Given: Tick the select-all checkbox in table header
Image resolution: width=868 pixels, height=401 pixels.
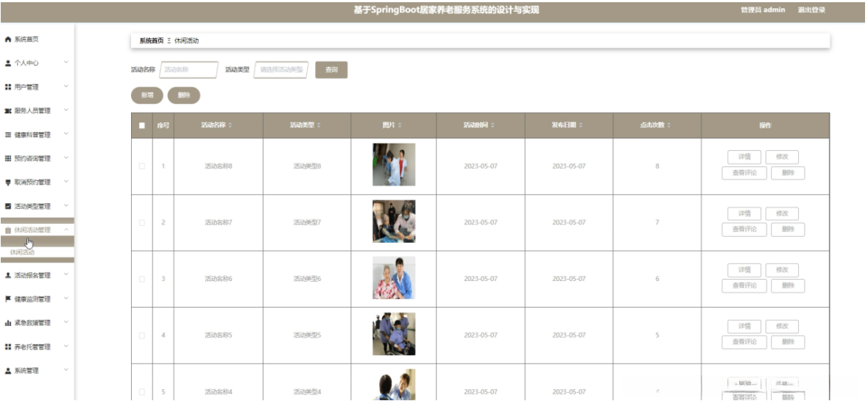Looking at the screenshot, I should (x=141, y=126).
